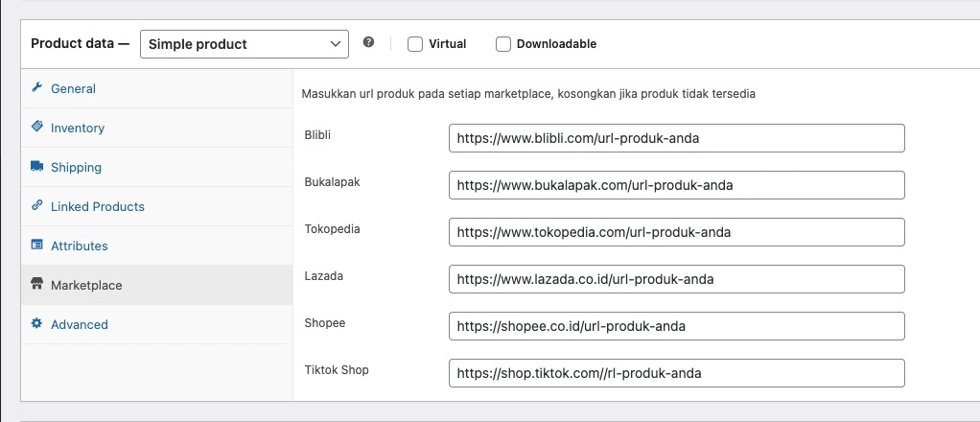Focus the Shopee URL field
Image resolution: width=980 pixels, height=422 pixels.
[x=677, y=326]
